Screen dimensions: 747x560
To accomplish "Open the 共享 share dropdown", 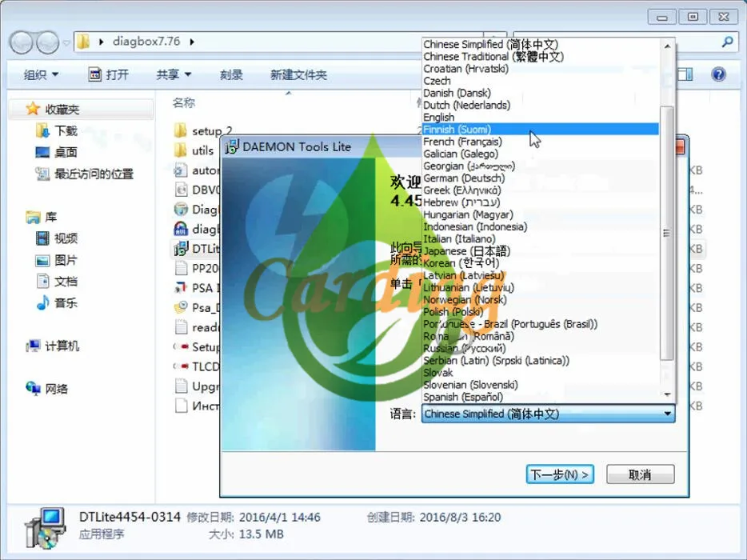I will click(174, 75).
